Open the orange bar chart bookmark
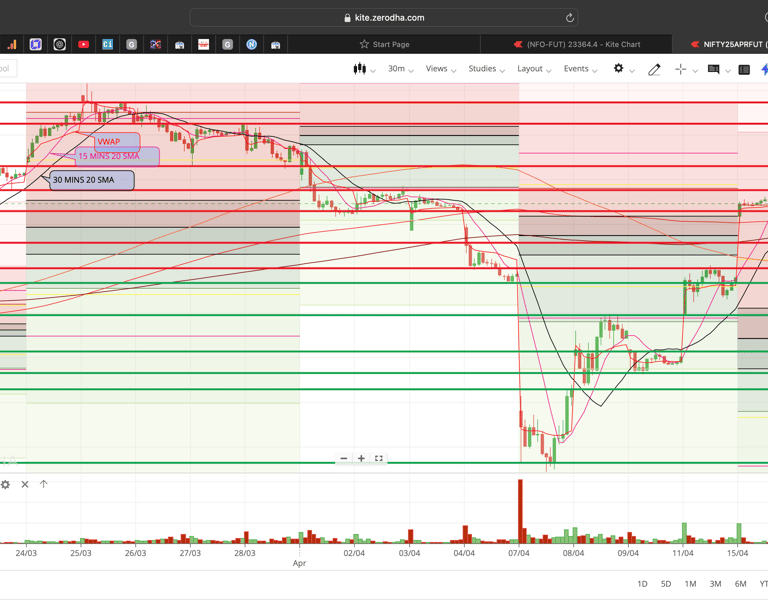This screenshot has height=600, width=768. click(x=12, y=45)
